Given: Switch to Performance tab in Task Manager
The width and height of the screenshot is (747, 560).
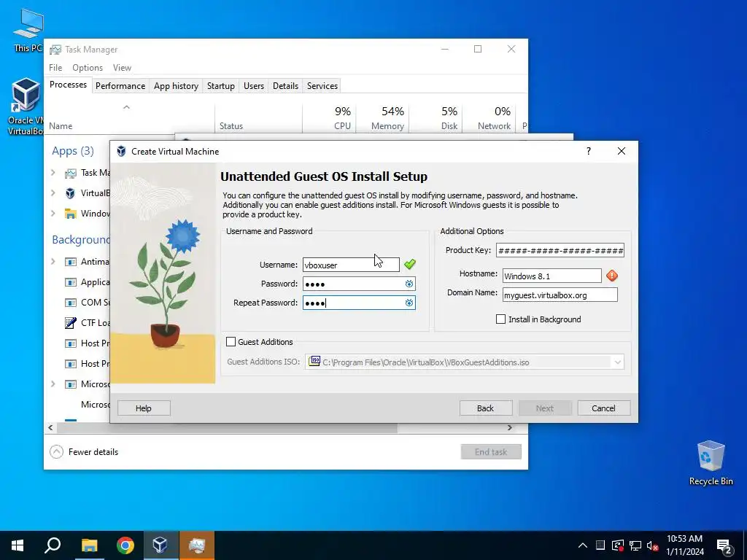Looking at the screenshot, I should click(120, 86).
